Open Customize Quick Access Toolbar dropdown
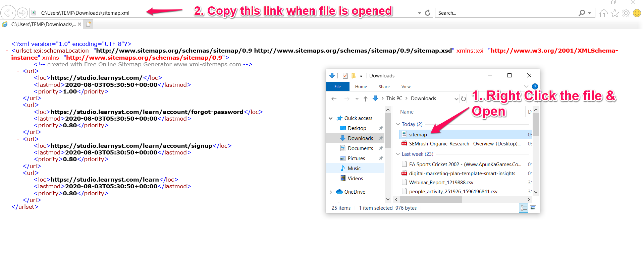The image size is (644, 262). pos(361,76)
